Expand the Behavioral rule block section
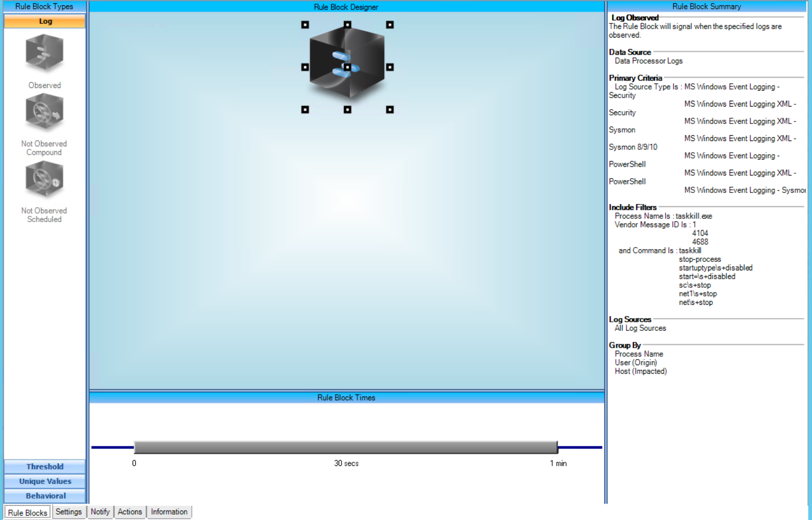The image size is (812, 520). (x=45, y=496)
